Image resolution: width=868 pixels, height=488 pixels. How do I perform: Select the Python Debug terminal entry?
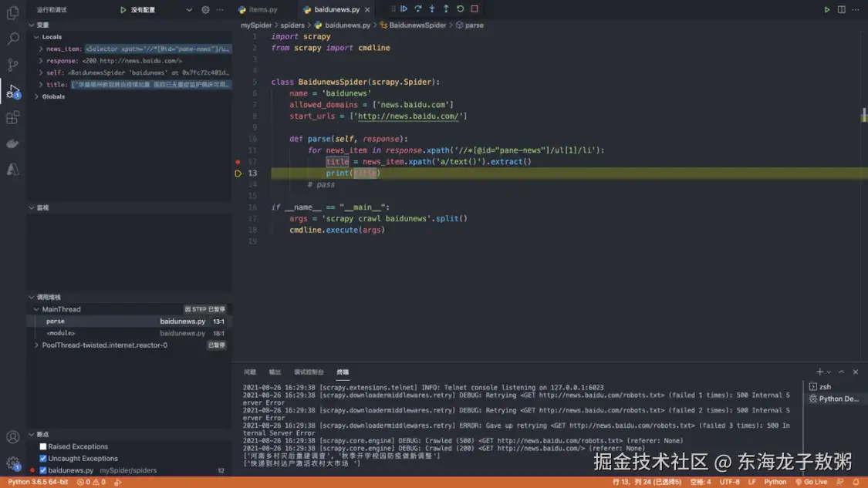834,399
